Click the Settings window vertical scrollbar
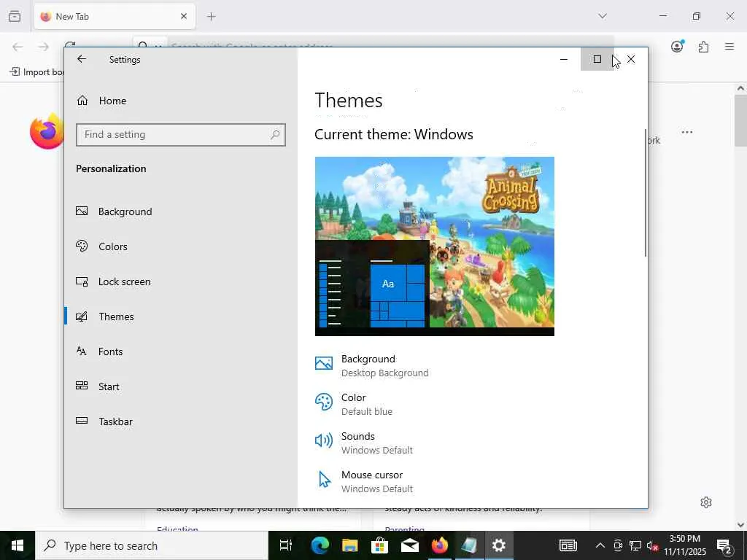This screenshot has width=747, height=560. [646, 192]
